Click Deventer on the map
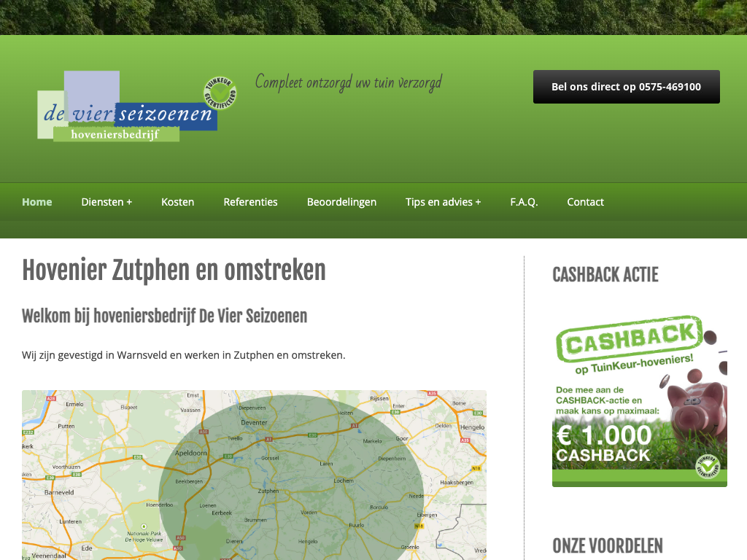Screen dimensions: 747x560 [x=254, y=422]
